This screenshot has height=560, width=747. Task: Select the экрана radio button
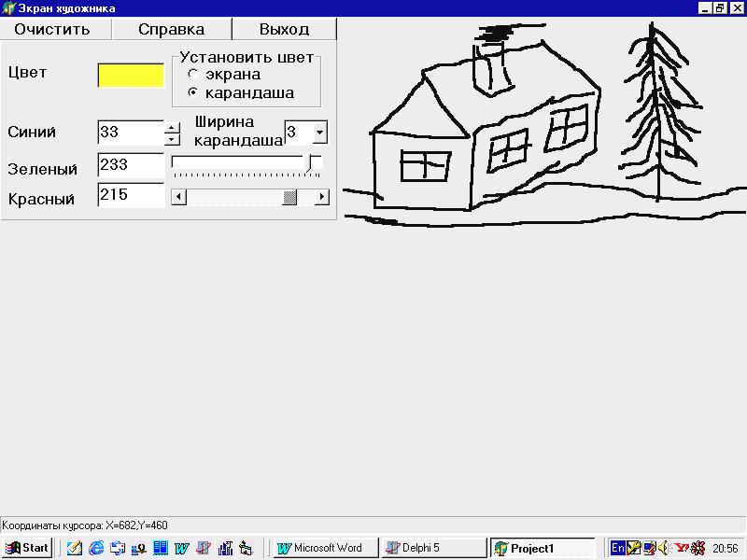193,74
